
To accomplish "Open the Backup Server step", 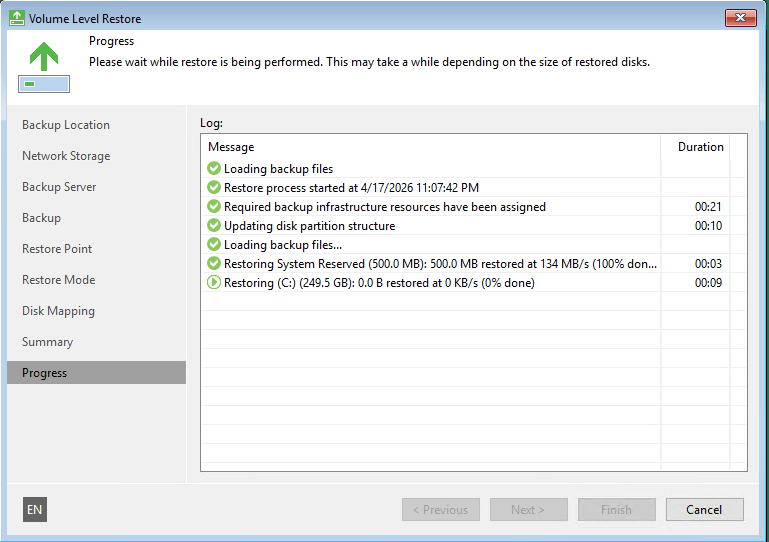I will 59,187.
